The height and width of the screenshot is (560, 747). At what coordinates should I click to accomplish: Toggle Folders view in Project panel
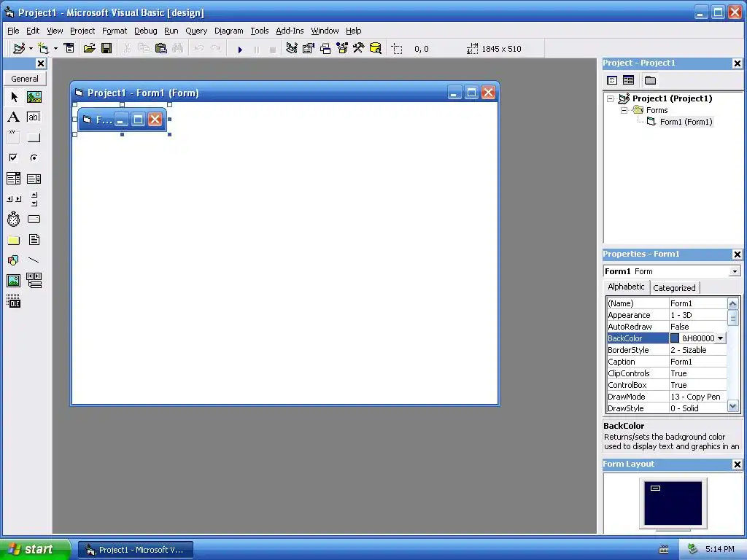pos(650,80)
